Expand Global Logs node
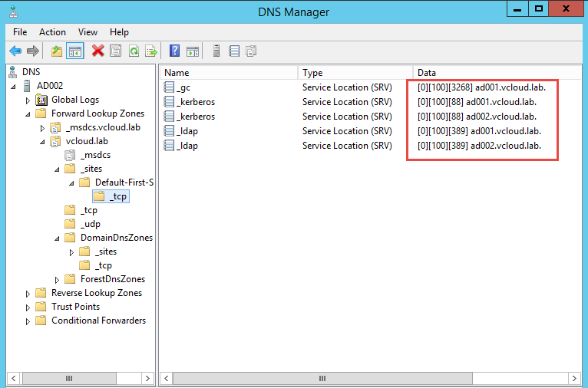Image resolution: width=588 pixels, height=388 pixels. (28, 100)
